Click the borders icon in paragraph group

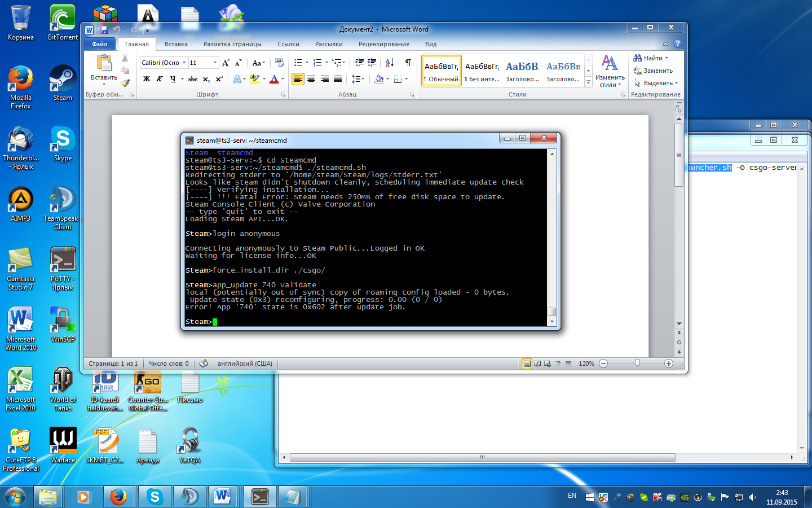(398, 79)
